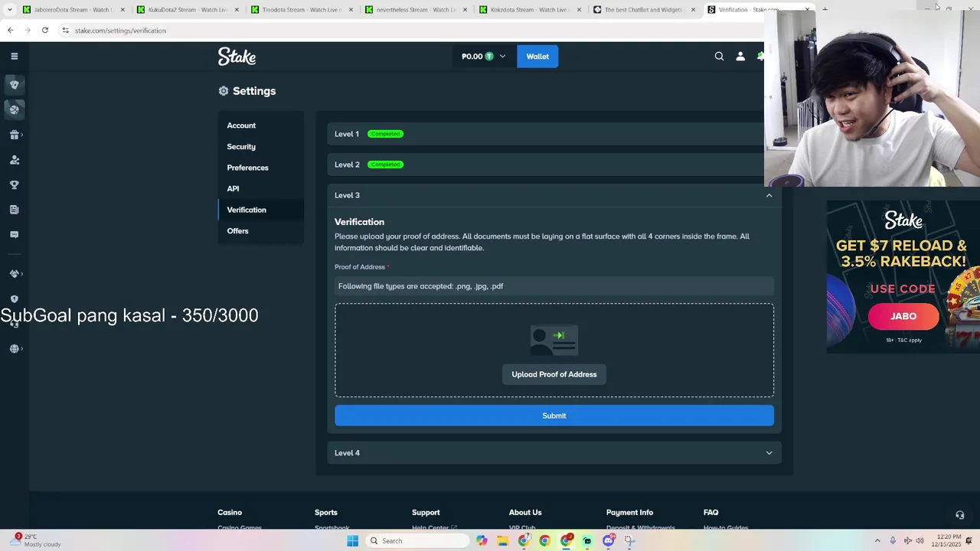The width and height of the screenshot is (980, 551).
Task: Switch to the JaboleroDota Stream tab
Action: (x=73, y=10)
